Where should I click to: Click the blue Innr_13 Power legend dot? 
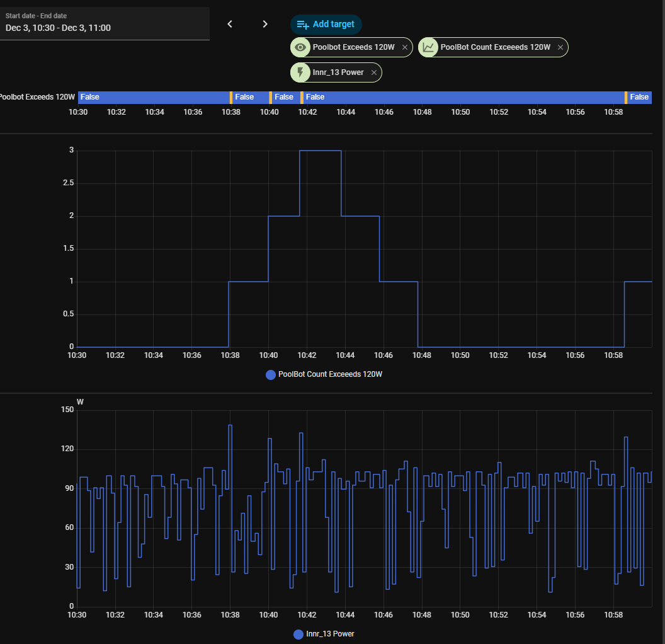(x=298, y=634)
